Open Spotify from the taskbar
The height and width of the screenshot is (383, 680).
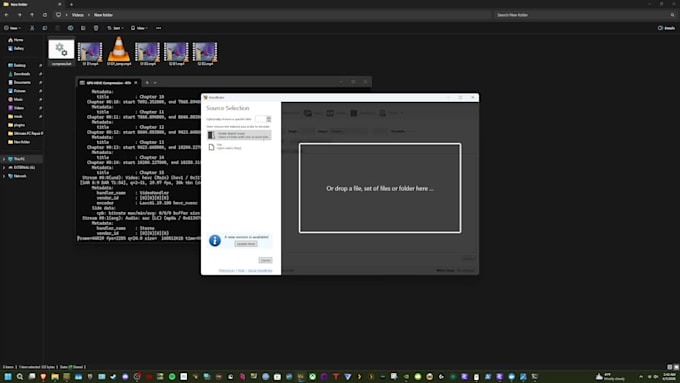[172, 376]
